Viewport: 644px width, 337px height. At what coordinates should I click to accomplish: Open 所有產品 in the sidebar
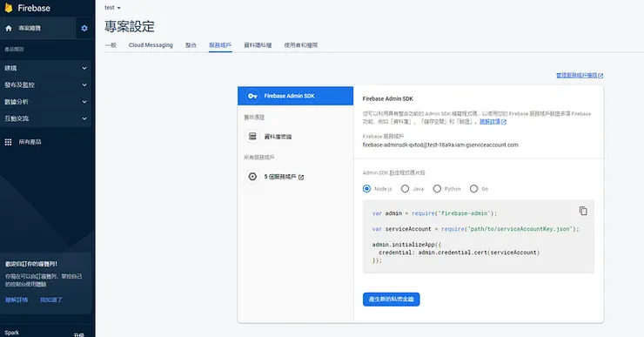[x=30, y=142]
